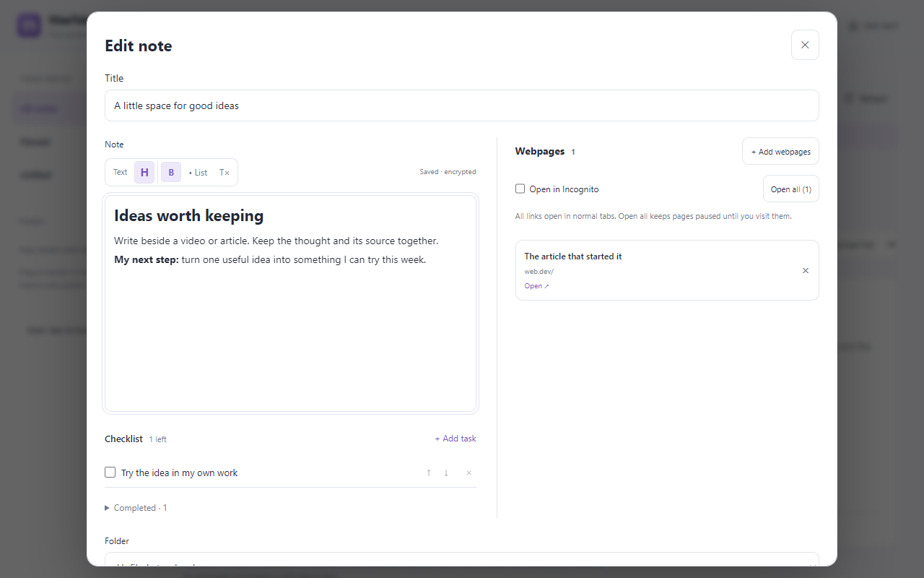Click the Title input field
This screenshot has width=924, height=578.
click(x=462, y=105)
